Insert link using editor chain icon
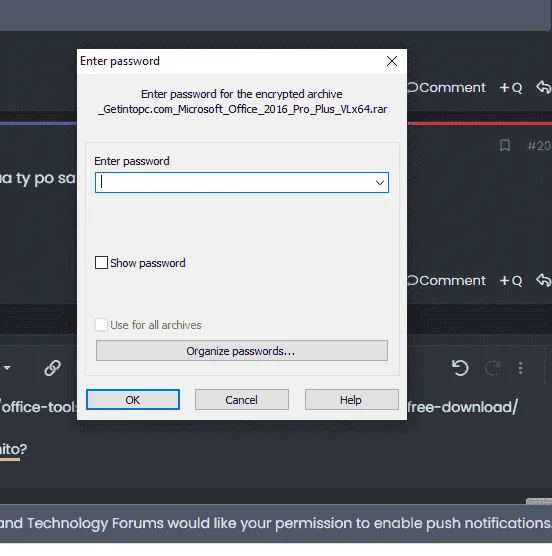 tap(52, 368)
